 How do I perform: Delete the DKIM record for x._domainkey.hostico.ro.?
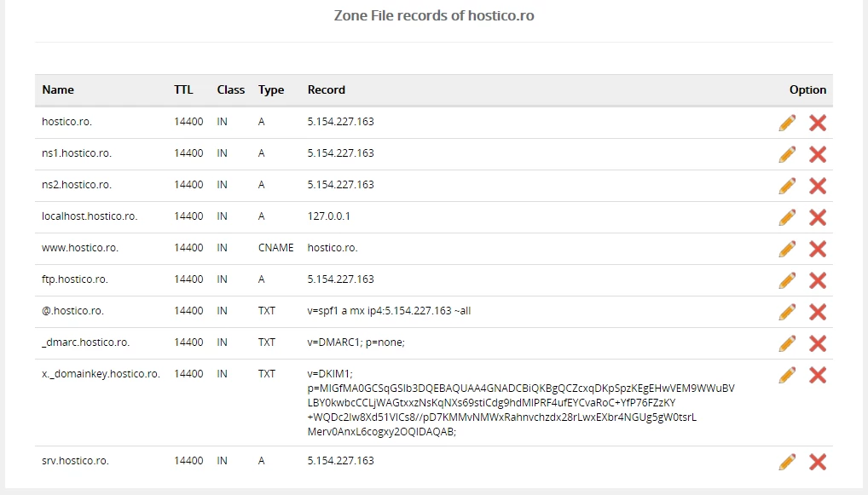(x=817, y=375)
